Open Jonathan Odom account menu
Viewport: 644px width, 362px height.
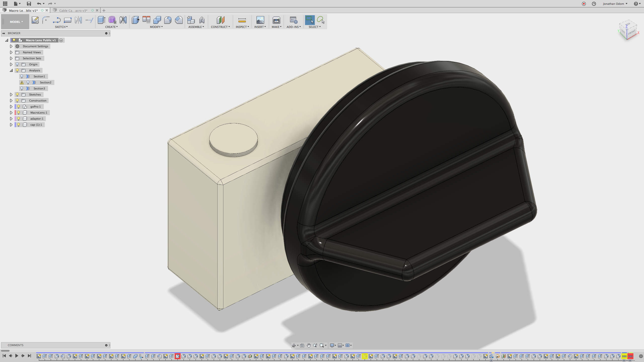point(615,4)
